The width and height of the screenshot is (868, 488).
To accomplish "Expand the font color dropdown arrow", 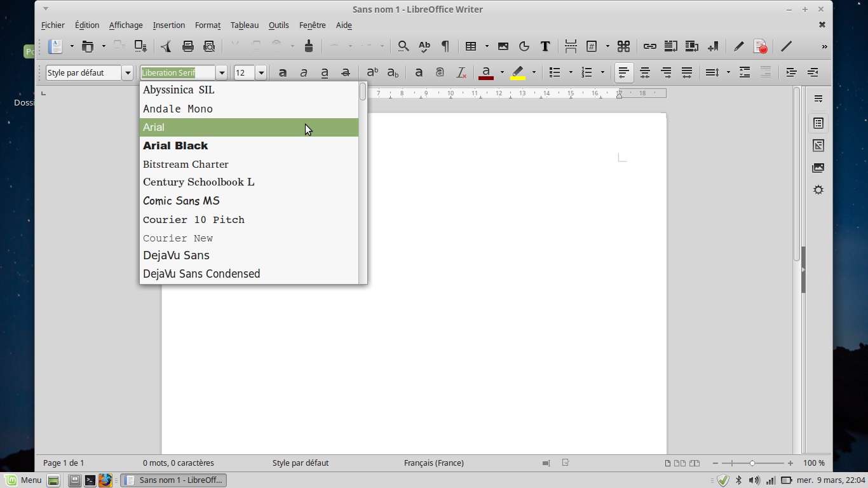I will tap(502, 72).
